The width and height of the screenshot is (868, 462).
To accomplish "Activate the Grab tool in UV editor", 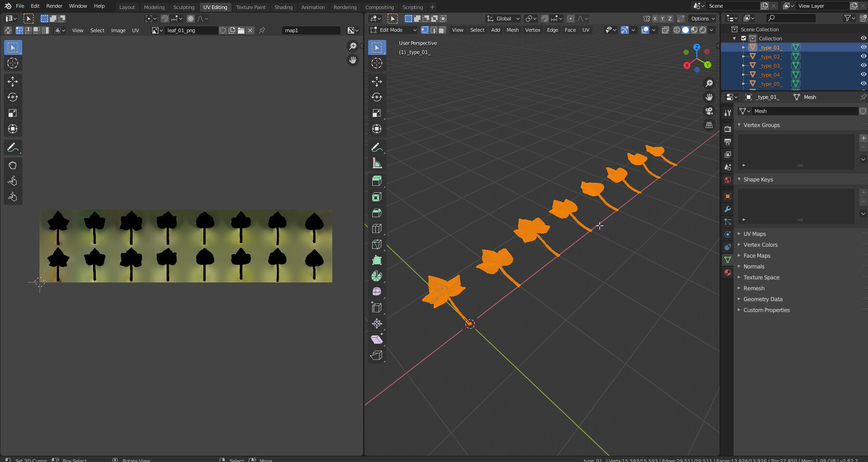I will click(13, 165).
